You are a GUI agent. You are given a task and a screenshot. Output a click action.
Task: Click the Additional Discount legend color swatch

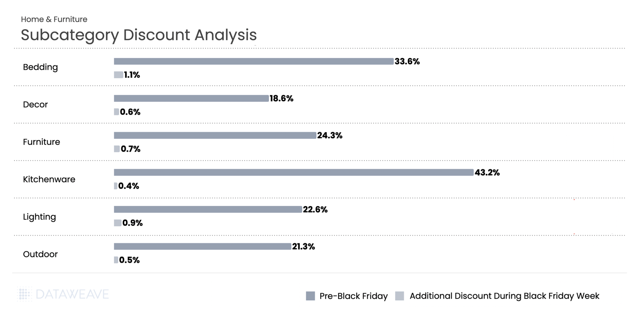(399, 296)
